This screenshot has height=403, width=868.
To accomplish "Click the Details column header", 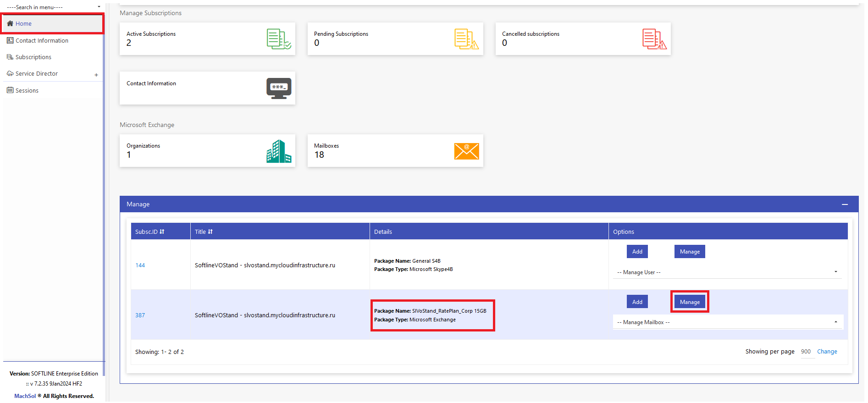I will pyautogui.click(x=489, y=232).
